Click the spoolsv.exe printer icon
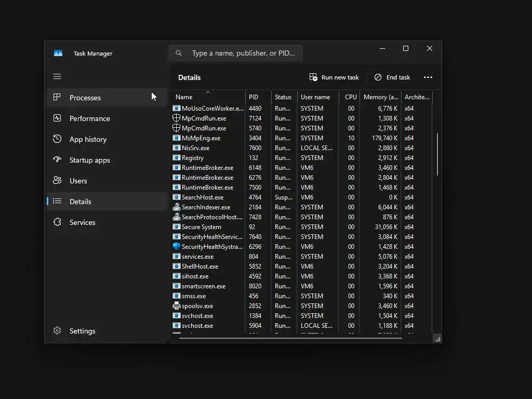Screen dimensions: 532x399 click(177, 305)
